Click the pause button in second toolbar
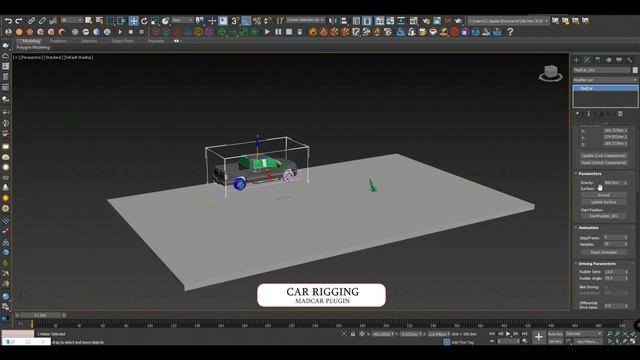The height and width of the screenshot is (360, 640). pyautogui.click(x=278, y=32)
